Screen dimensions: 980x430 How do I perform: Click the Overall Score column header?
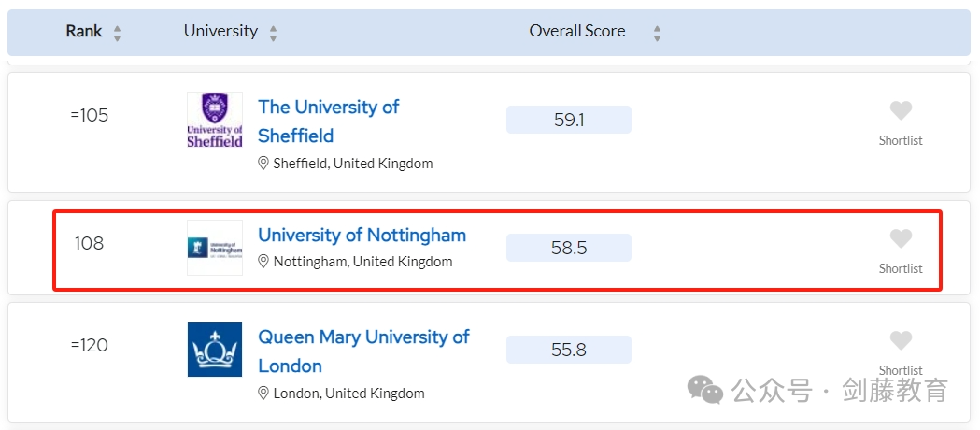[x=576, y=31]
